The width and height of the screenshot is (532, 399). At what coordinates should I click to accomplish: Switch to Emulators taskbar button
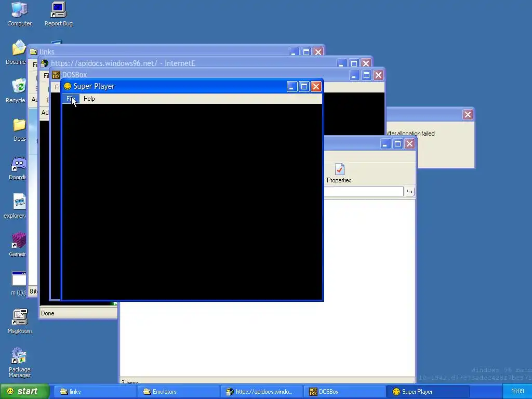click(x=179, y=392)
